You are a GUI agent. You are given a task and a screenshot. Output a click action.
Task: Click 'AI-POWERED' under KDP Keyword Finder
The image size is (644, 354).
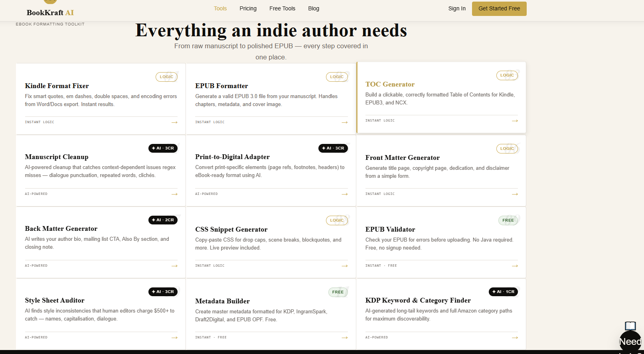point(377,338)
